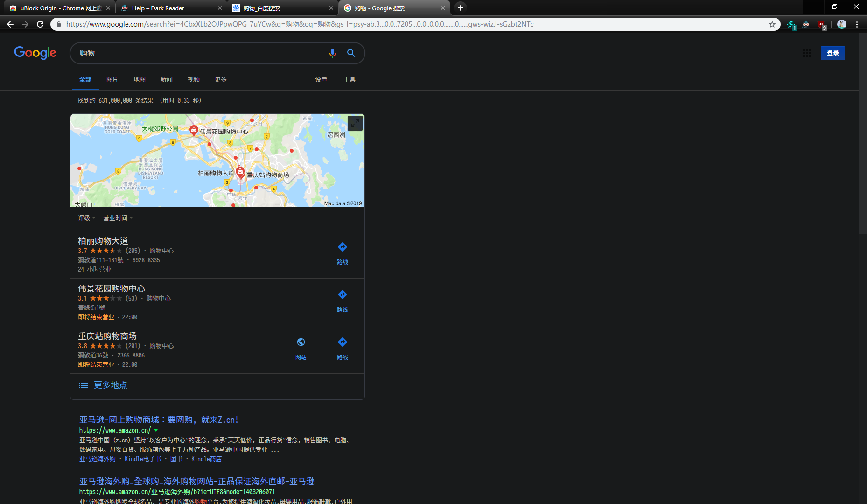Open the user profile avatar
This screenshot has width=867, height=504.
842,24
